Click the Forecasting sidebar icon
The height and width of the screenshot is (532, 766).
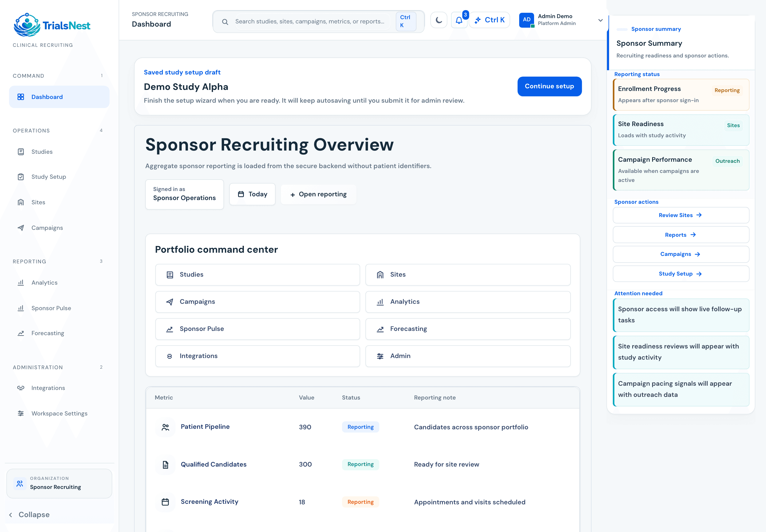[x=21, y=333]
